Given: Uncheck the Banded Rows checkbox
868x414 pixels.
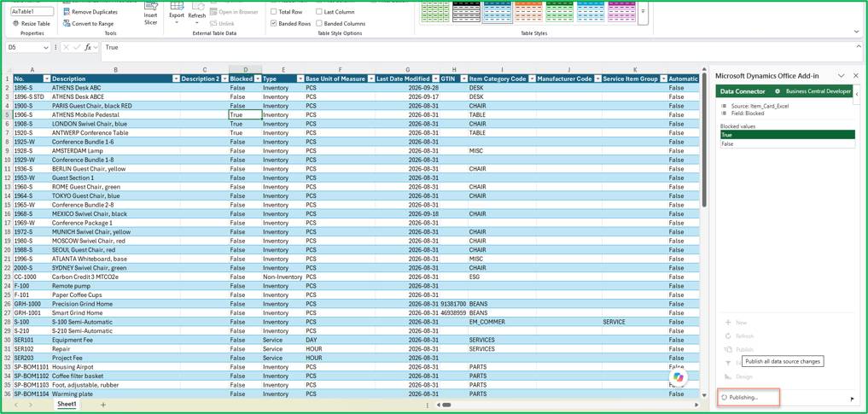Looking at the screenshot, I should [x=273, y=24].
